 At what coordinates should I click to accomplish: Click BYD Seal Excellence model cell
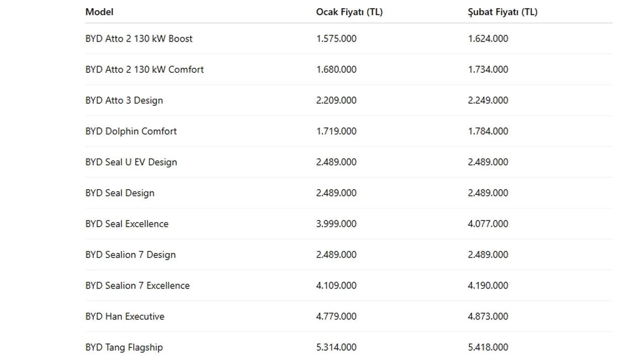point(127,224)
